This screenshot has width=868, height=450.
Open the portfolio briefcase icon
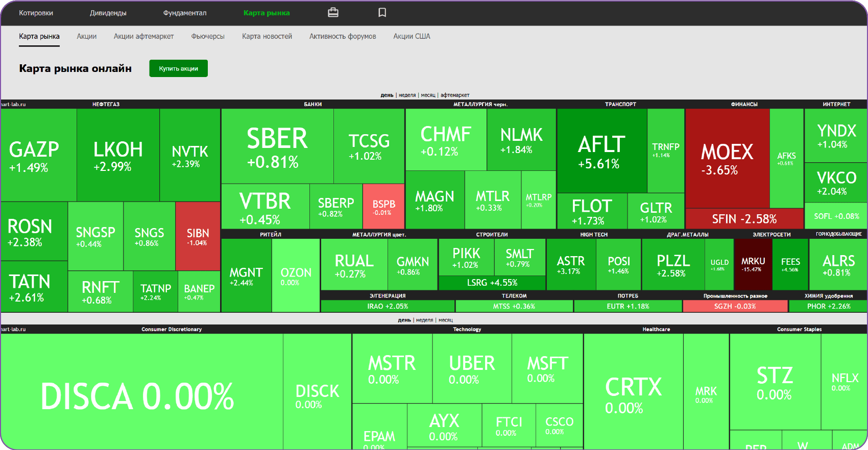coord(333,13)
